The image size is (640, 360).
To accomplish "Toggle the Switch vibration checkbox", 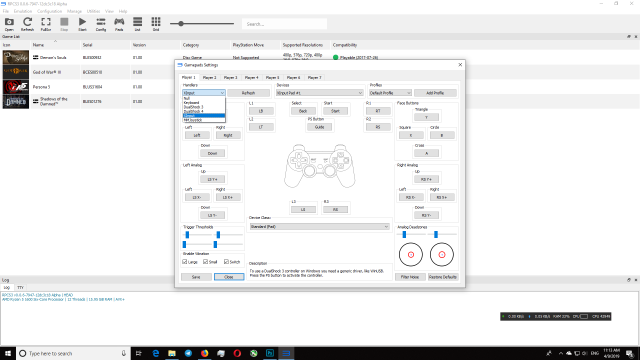I will [227, 262].
